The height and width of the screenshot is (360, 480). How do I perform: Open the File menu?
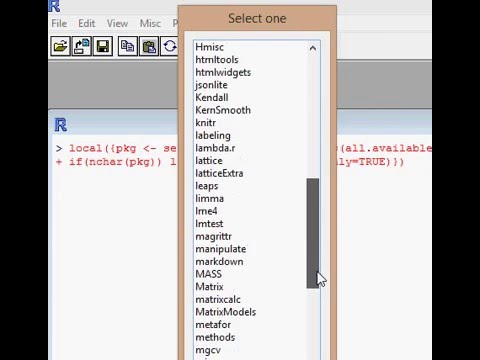pos(59,23)
